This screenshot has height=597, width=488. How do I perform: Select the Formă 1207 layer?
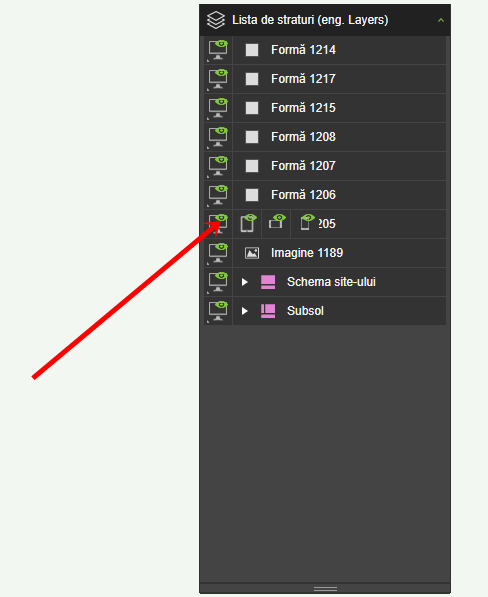pyautogui.click(x=340, y=166)
